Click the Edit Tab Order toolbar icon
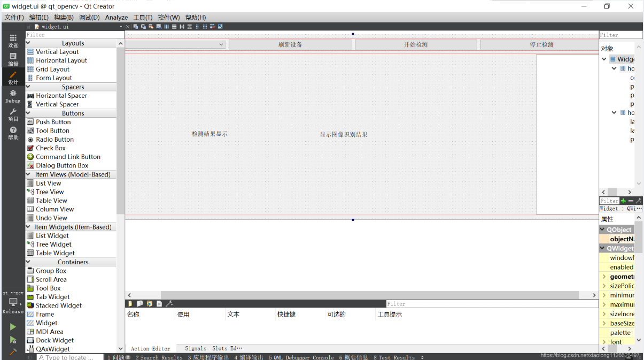Screen dimensions: 644x360 click(x=159, y=26)
